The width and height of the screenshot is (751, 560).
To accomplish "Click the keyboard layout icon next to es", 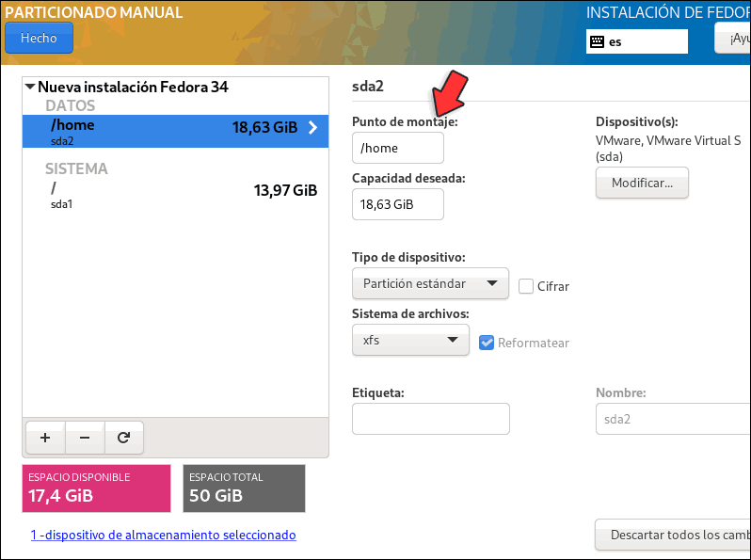I will (597, 41).
